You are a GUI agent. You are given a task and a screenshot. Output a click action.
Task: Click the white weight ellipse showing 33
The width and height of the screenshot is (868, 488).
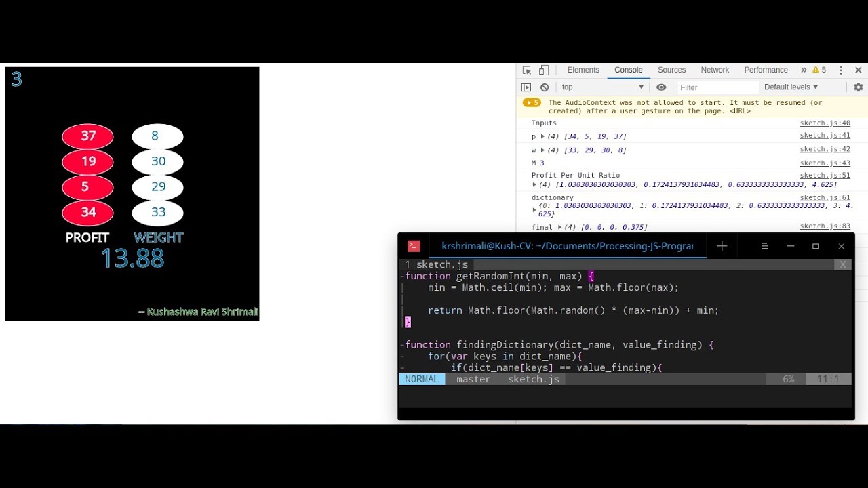(x=157, y=212)
